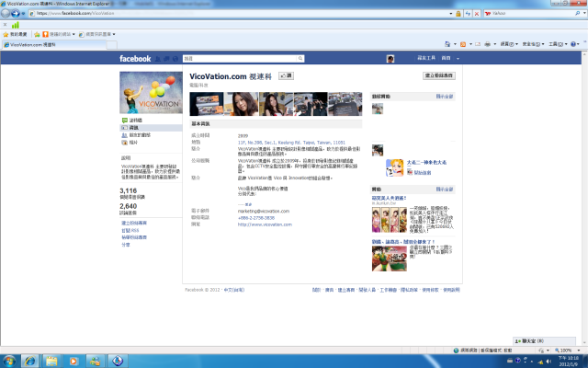Click the security lock icon in address bar
The width and height of the screenshot is (588, 368).
(x=458, y=14)
